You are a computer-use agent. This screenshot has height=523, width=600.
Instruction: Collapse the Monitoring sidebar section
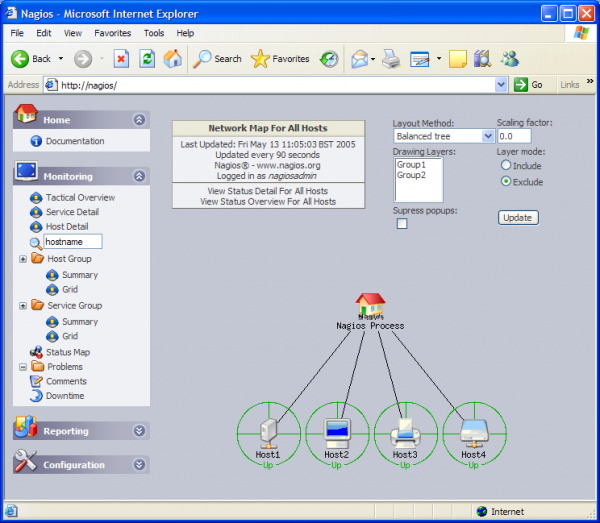[x=139, y=176]
